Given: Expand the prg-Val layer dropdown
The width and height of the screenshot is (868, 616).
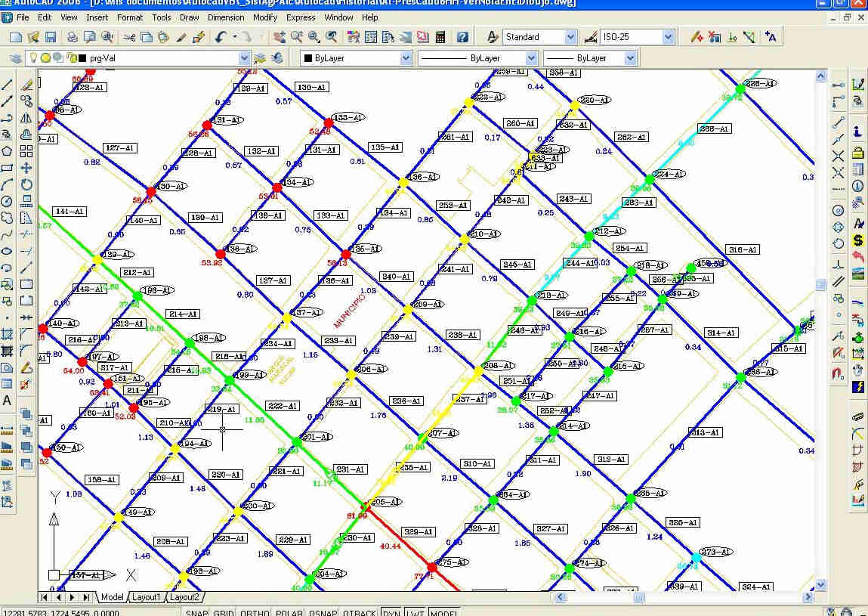Looking at the screenshot, I should point(244,58).
